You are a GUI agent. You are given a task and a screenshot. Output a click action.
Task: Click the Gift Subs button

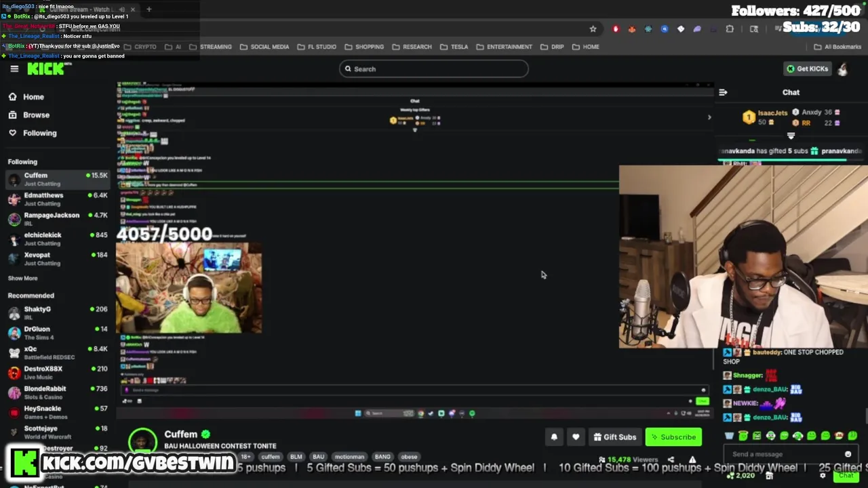pos(614,437)
